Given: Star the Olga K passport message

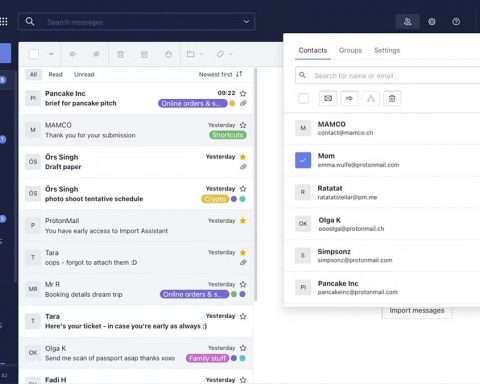Looking at the screenshot, I should (x=243, y=348).
